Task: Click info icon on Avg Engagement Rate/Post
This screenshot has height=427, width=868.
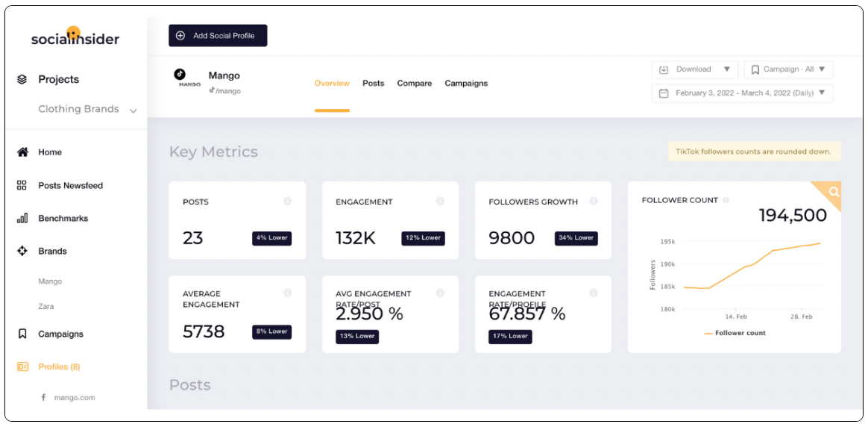Action: pyautogui.click(x=440, y=293)
